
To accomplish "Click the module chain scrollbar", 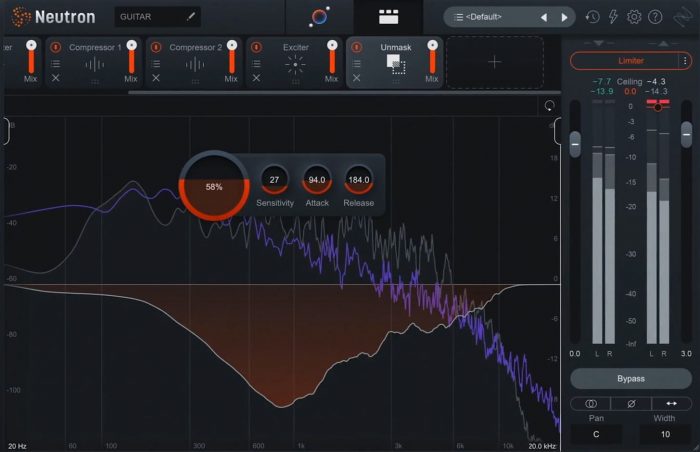I will coord(344,92).
